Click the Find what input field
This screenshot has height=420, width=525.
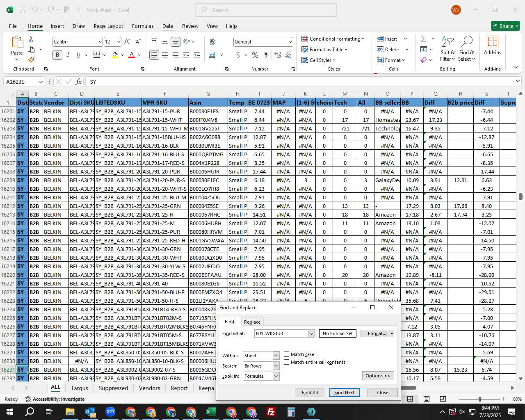click(281, 333)
